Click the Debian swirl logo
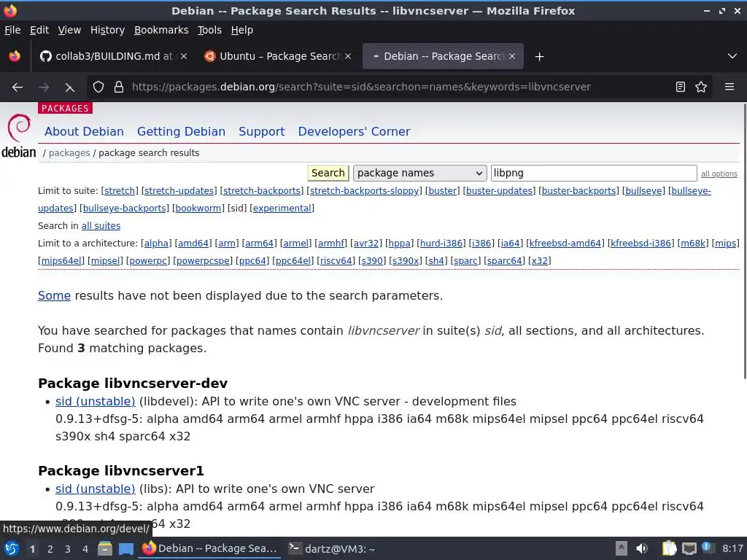 point(18,128)
